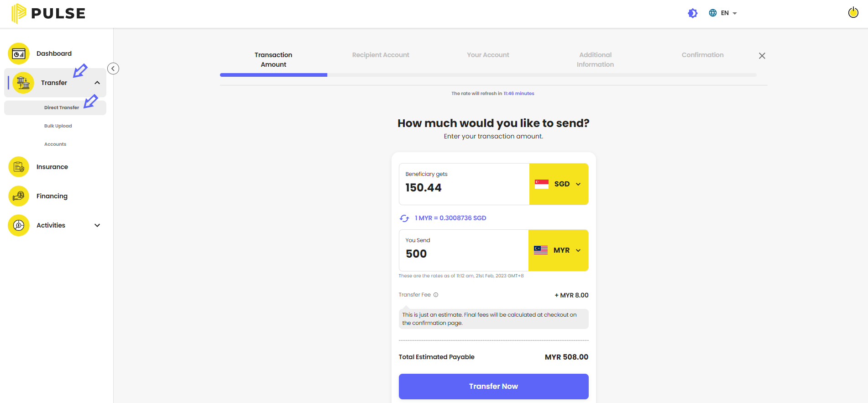
Task: Click the power logout icon
Action: pyautogui.click(x=853, y=12)
